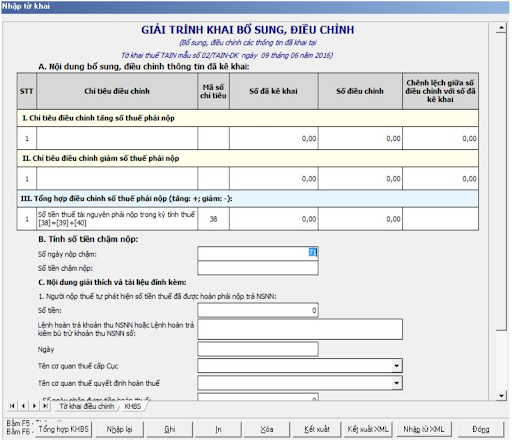Focus the Số tiền input field
This screenshot has width=512, height=441.
(x=258, y=310)
